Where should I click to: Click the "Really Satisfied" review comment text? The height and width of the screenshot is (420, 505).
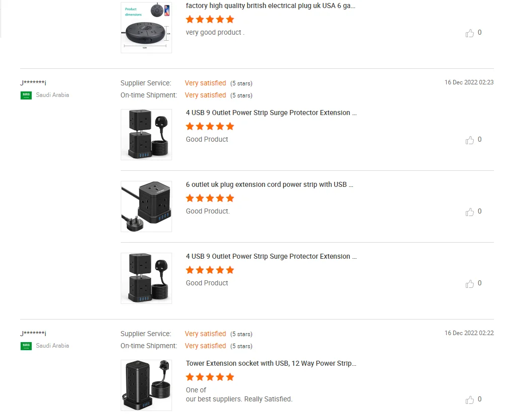[239, 399]
